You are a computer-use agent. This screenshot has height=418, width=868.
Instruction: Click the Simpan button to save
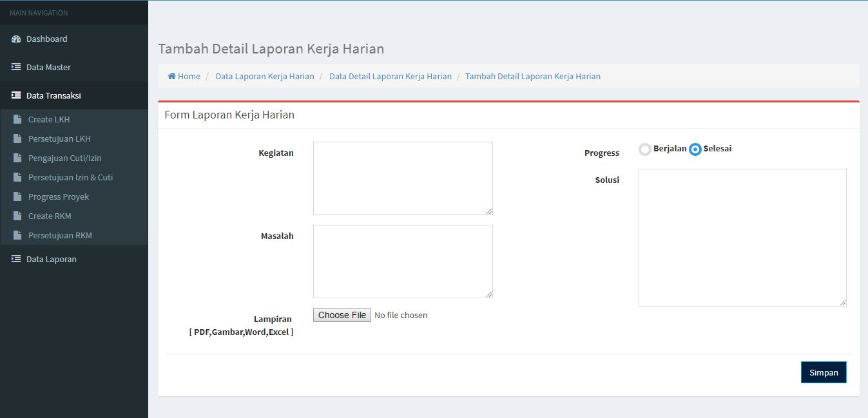[824, 372]
